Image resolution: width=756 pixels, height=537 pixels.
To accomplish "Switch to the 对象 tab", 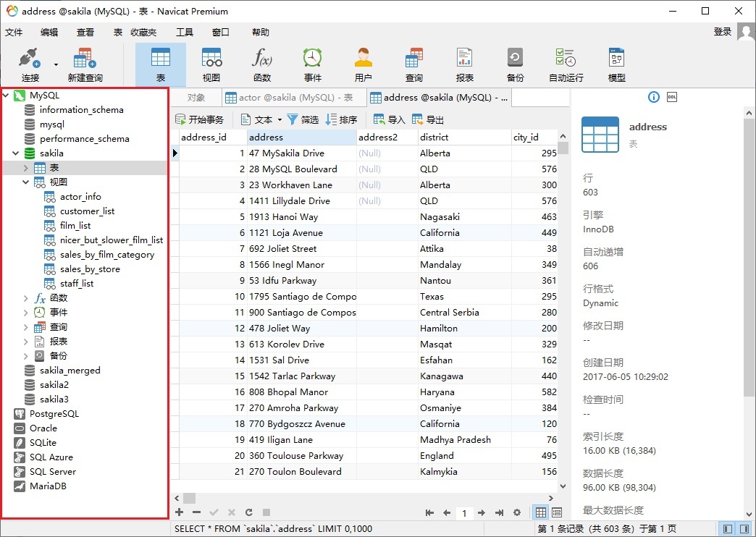I will pyautogui.click(x=196, y=98).
